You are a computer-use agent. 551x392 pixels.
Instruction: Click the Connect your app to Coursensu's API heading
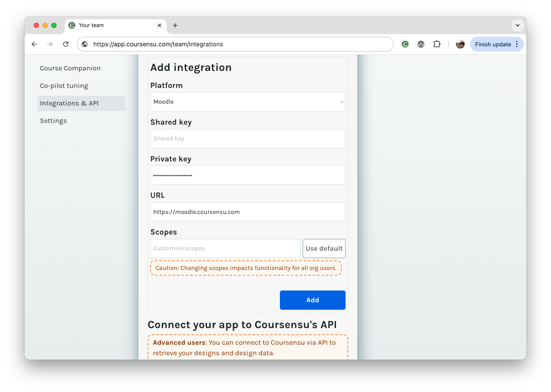click(242, 325)
